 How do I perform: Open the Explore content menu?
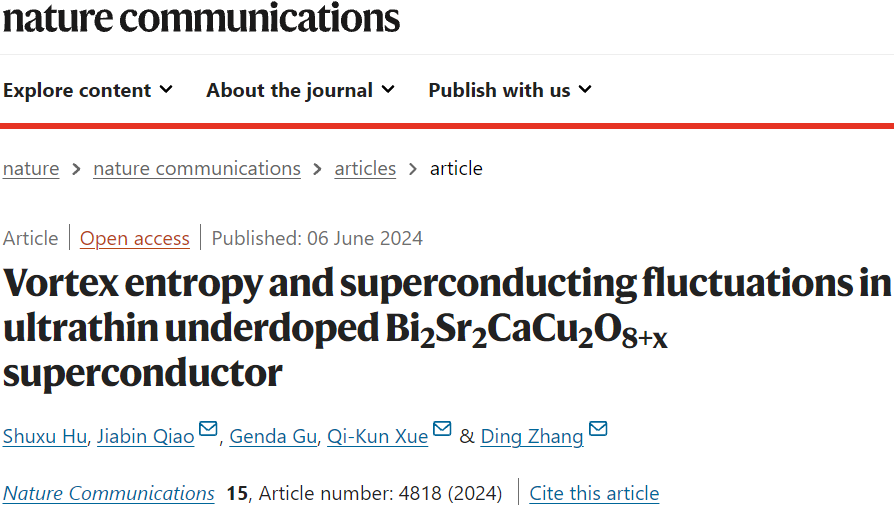click(x=88, y=90)
